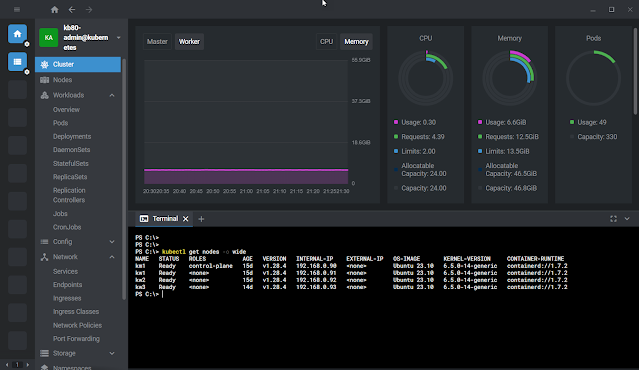Click the Storage sidebar icon

click(x=44, y=353)
